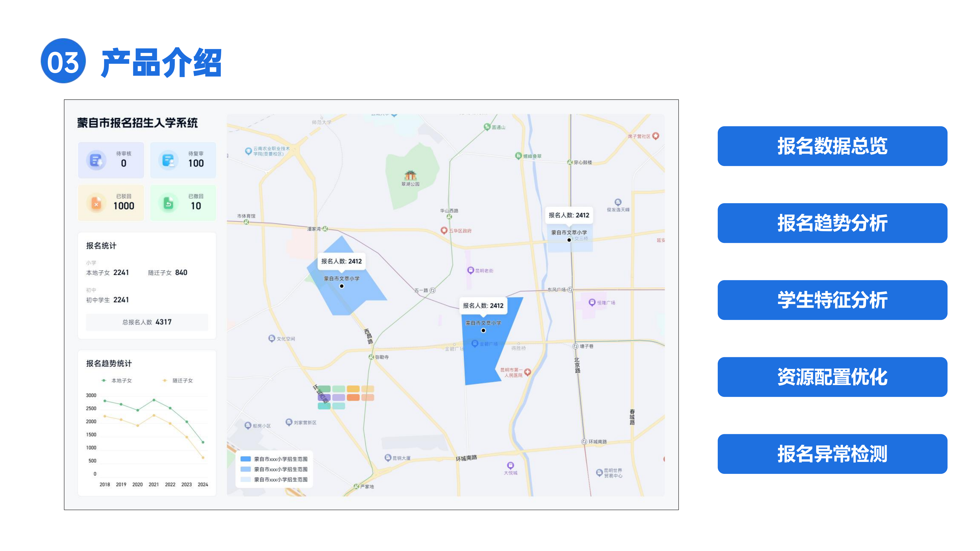The height and width of the screenshot is (551, 980).
Task: Click the 已驳回 rejected icon
Action: click(x=96, y=203)
